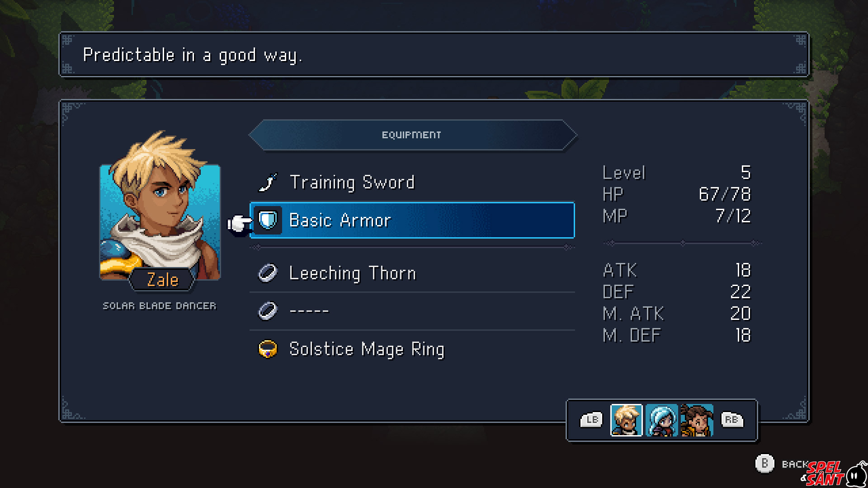Image resolution: width=868 pixels, height=488 pixels.
Task: Click the sword icon beside Training Sword
Action: pos(268,183)
